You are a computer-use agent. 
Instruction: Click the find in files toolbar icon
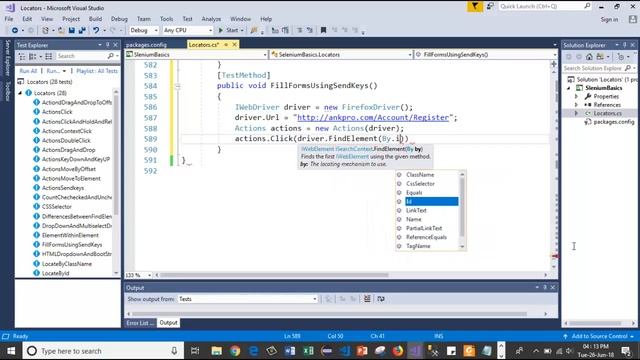point(254,30)
